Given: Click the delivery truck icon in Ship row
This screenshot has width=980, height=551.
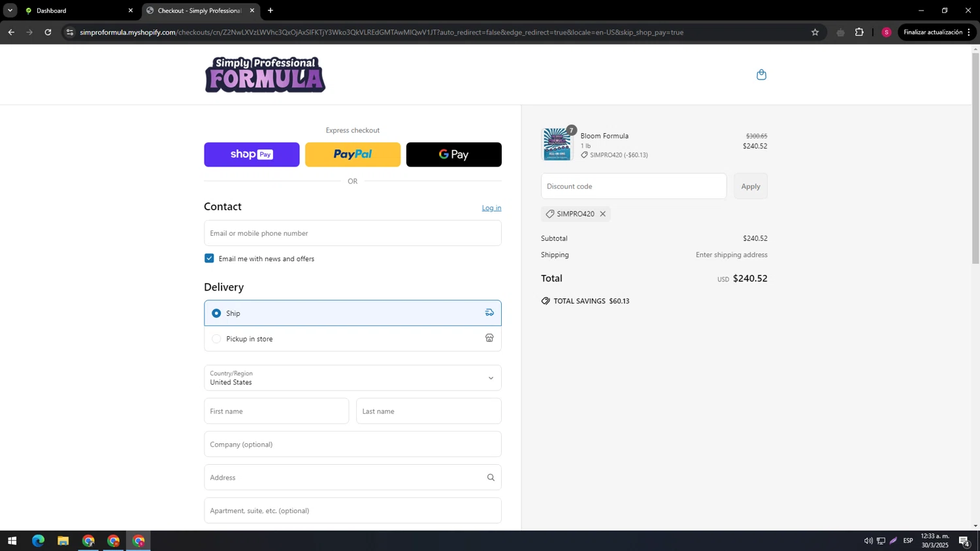Looking at the screenshot, I should click(489, 313).
